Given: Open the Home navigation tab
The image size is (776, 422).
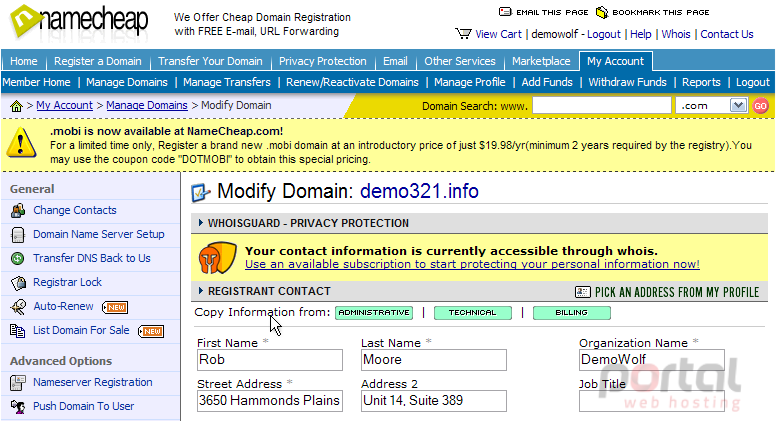Looking at the screenshot, I should 24,61.
